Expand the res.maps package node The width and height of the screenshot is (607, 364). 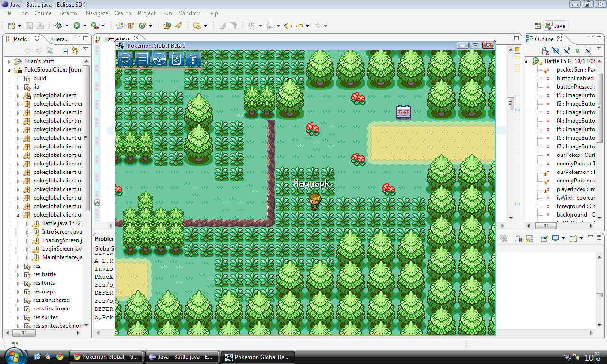[18, 291]
